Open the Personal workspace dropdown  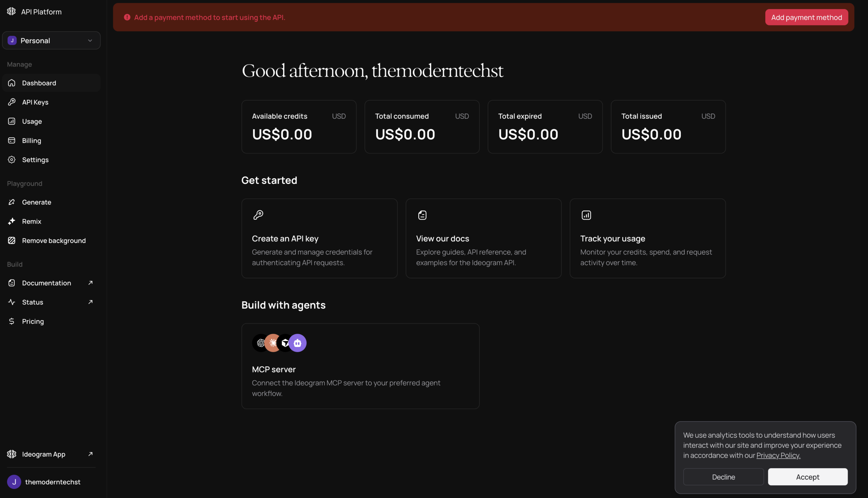tap(51, 40)
